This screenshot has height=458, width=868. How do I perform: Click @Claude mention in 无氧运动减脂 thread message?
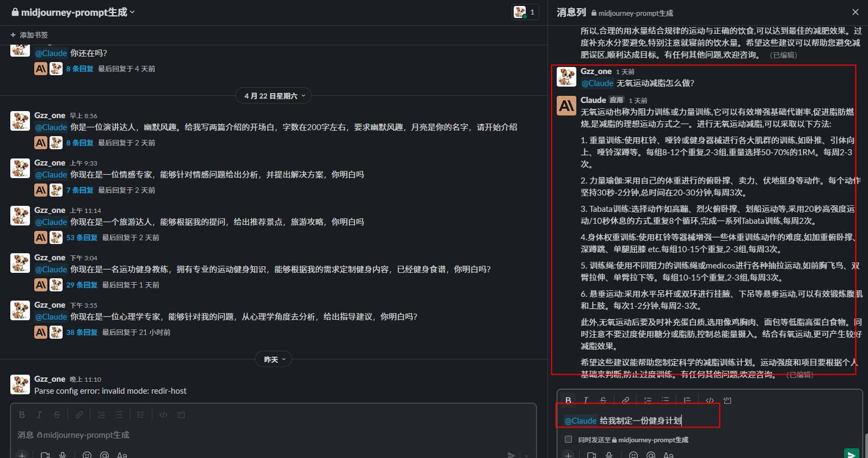[598, 83]
